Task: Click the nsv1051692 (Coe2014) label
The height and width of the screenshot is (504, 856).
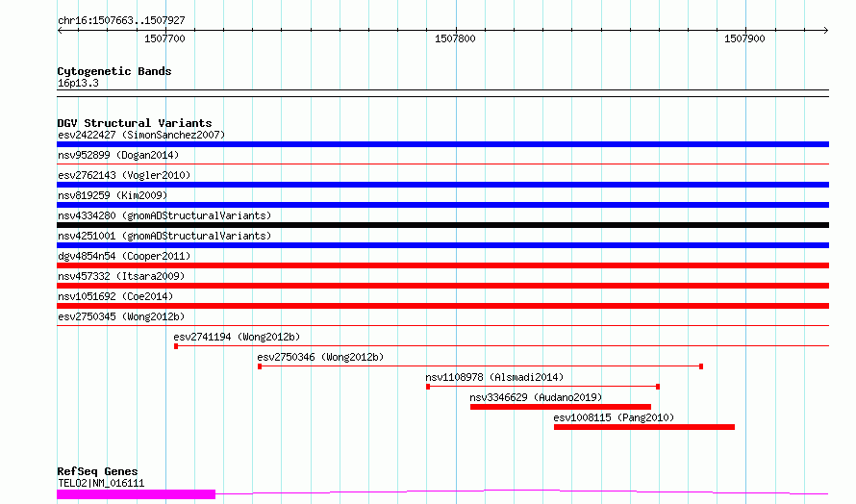Action: point(115,296)
